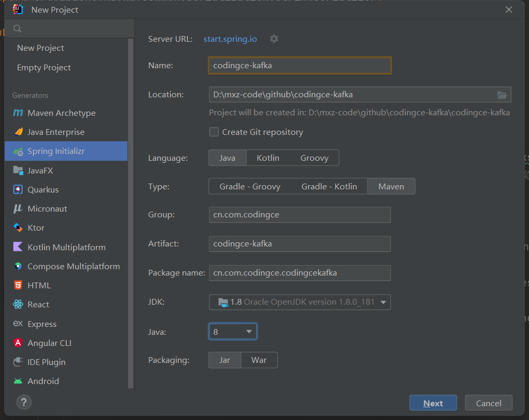Choose the Express generator label
The width and height of the screenshot is (529, 420).
pyautogui.click(x=42, y=324)
